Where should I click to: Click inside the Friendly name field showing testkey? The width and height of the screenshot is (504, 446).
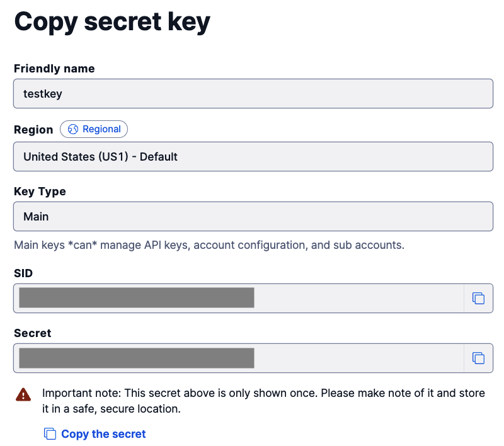[252, 93]
